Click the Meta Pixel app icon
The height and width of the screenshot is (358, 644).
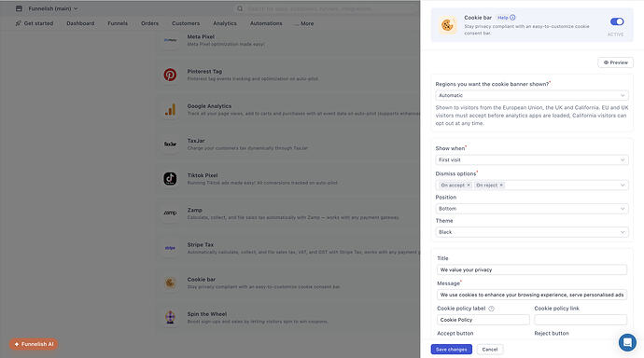pos(170,40)
